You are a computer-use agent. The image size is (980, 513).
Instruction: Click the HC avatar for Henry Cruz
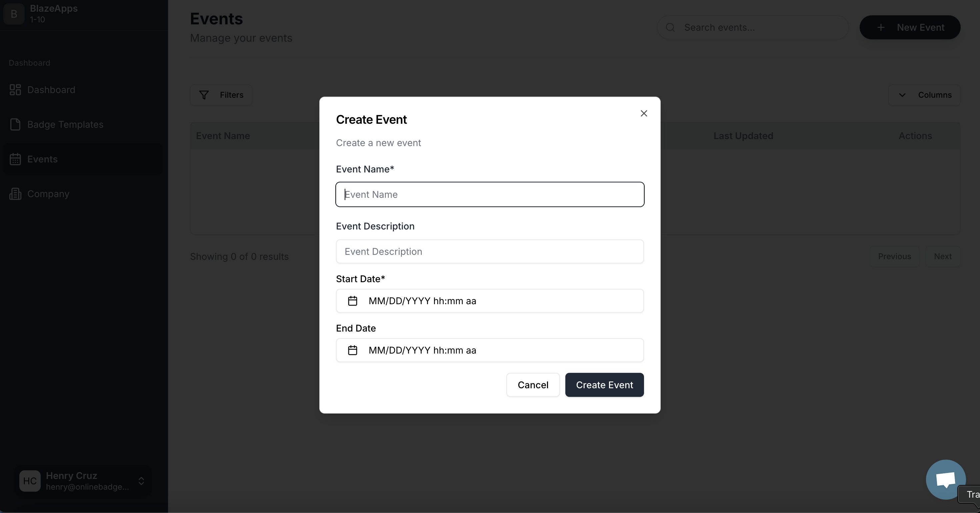pos(30,481)
